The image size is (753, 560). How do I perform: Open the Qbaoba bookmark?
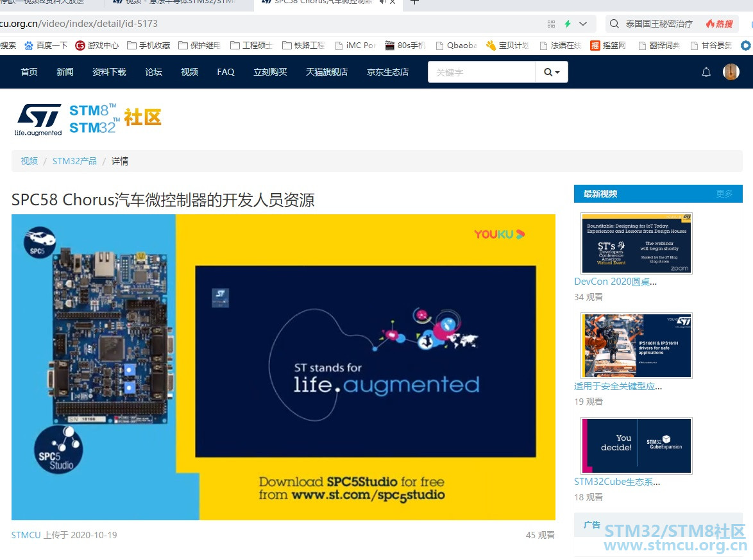pos(456,45)
